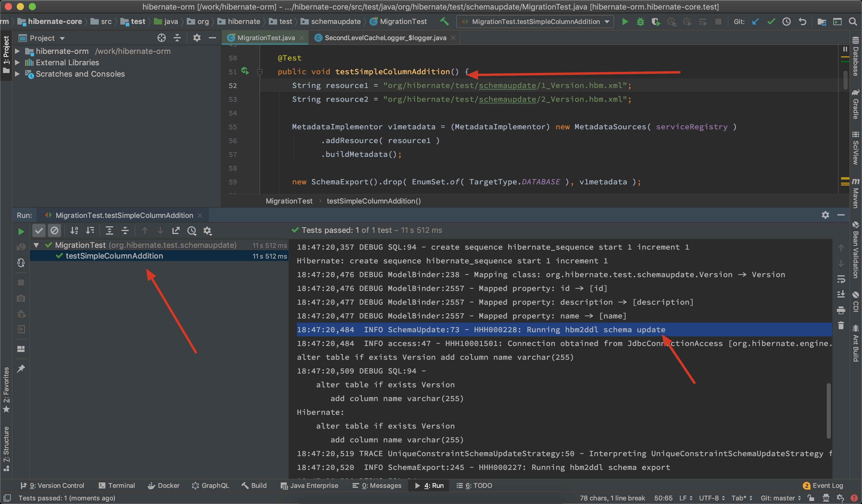Toggle show ignored tests button
The image size is (862, 504).
(x=54, y=230)
